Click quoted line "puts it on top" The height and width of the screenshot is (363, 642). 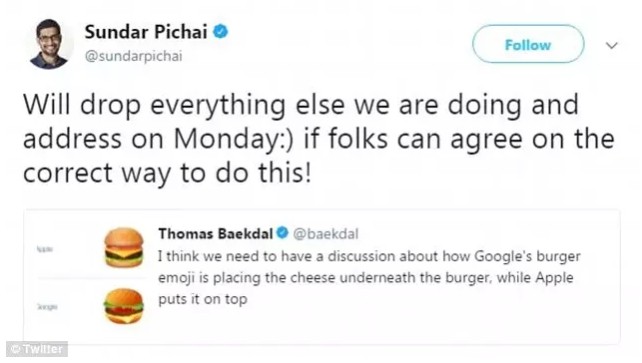pos(203,299)
